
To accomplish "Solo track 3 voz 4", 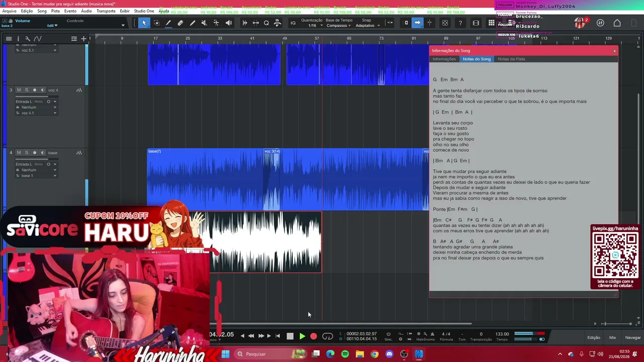I will coord(27,90).
